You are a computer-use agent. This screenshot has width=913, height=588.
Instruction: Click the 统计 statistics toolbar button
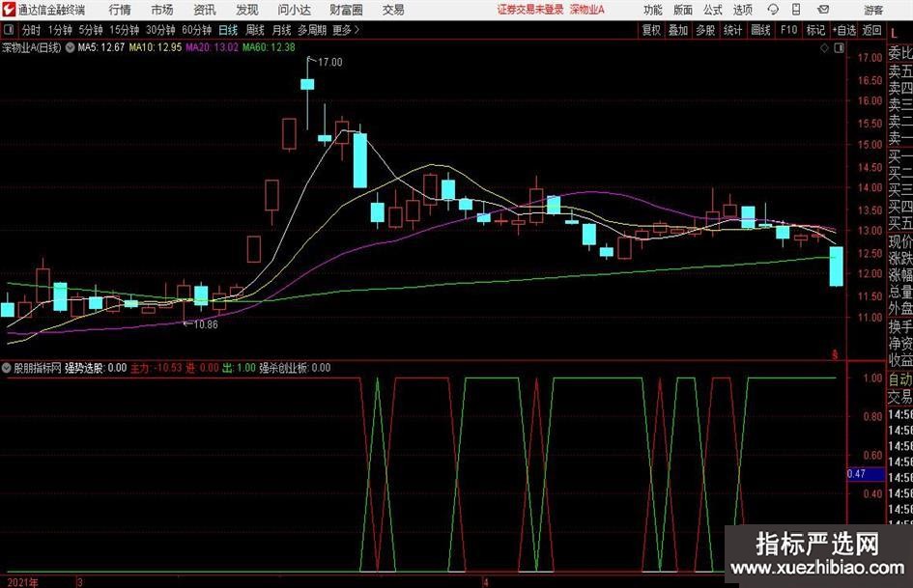coord(732,30)
